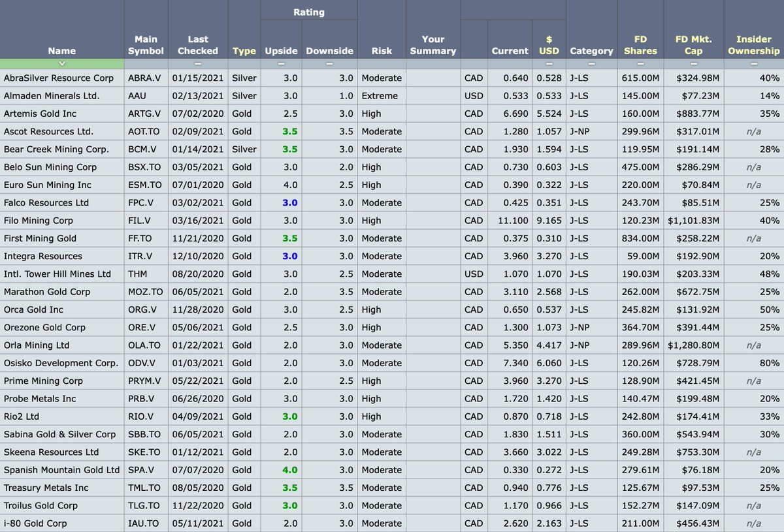Click date 06/26/2020 in Probe Metals row

197,399
